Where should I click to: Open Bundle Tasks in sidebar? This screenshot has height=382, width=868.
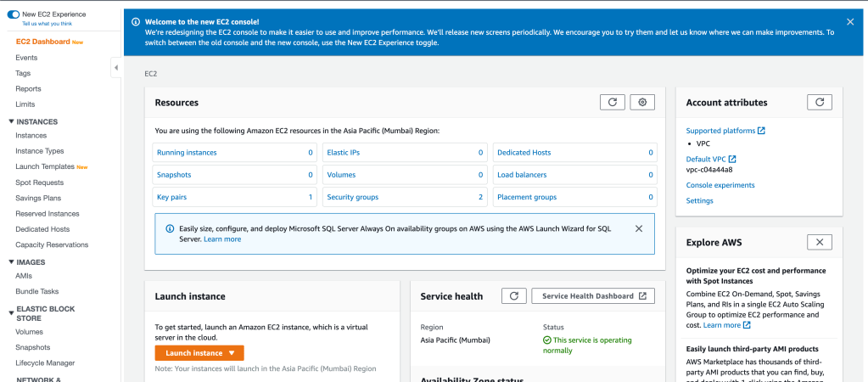(37, 291)
